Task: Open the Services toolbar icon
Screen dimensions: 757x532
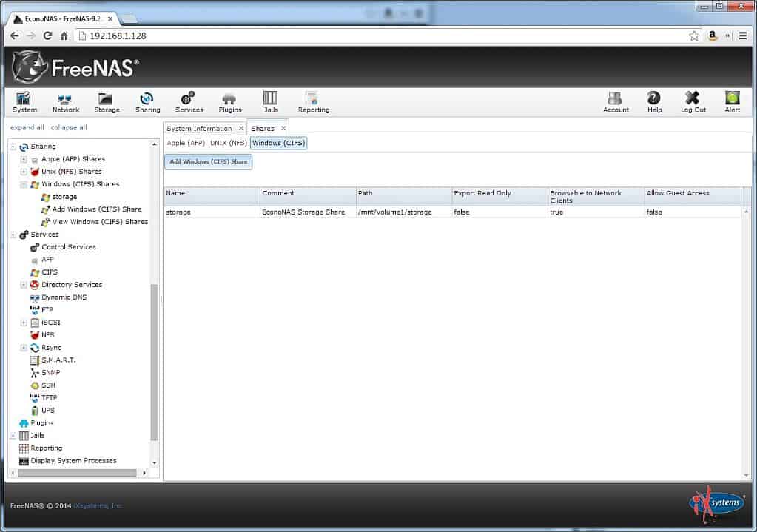Action: click(189, 102)
